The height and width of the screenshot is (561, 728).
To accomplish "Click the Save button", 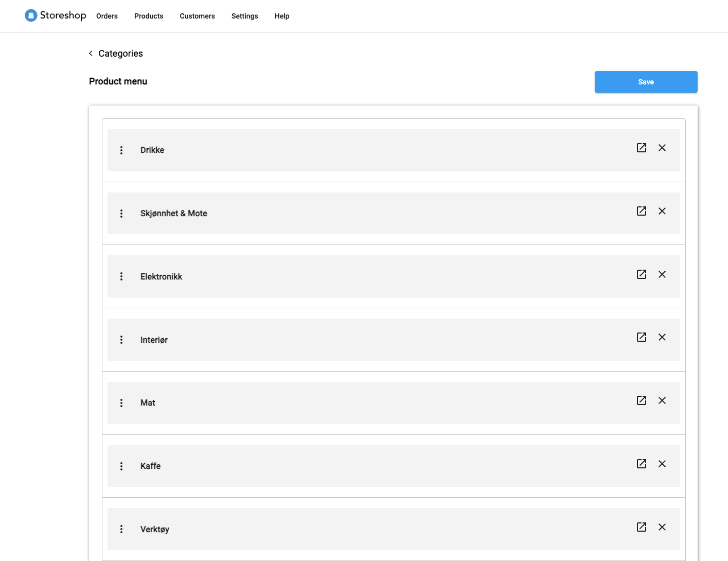I will click(646, 82).
